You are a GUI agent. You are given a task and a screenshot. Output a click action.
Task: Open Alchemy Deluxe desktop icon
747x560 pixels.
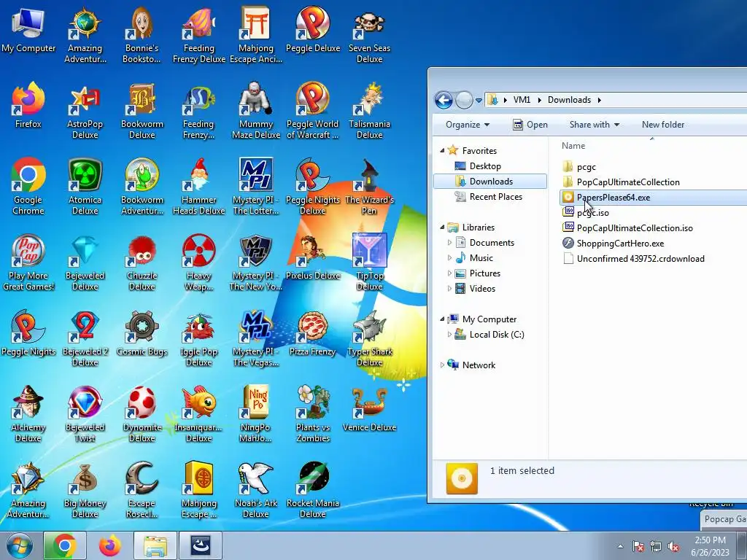click(x=28, y=414)
